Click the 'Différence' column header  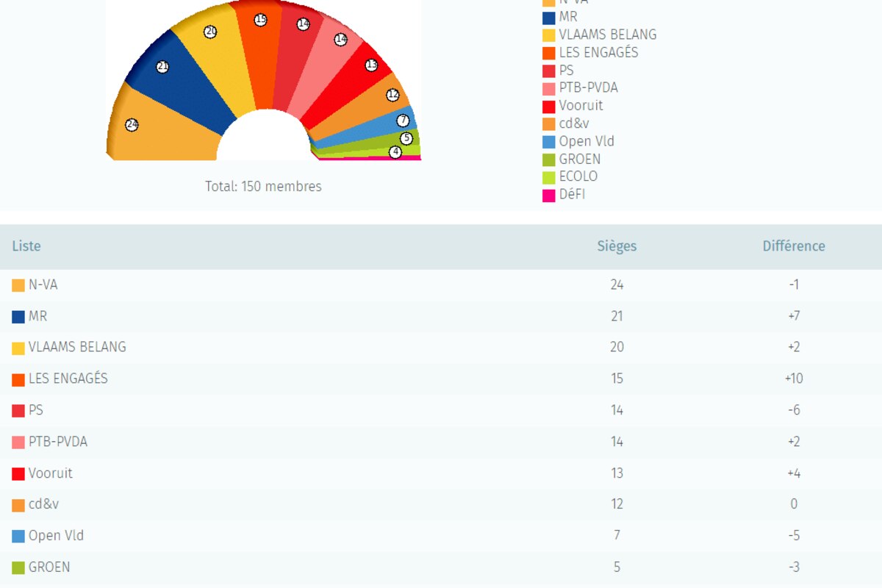tap(794, 246)
